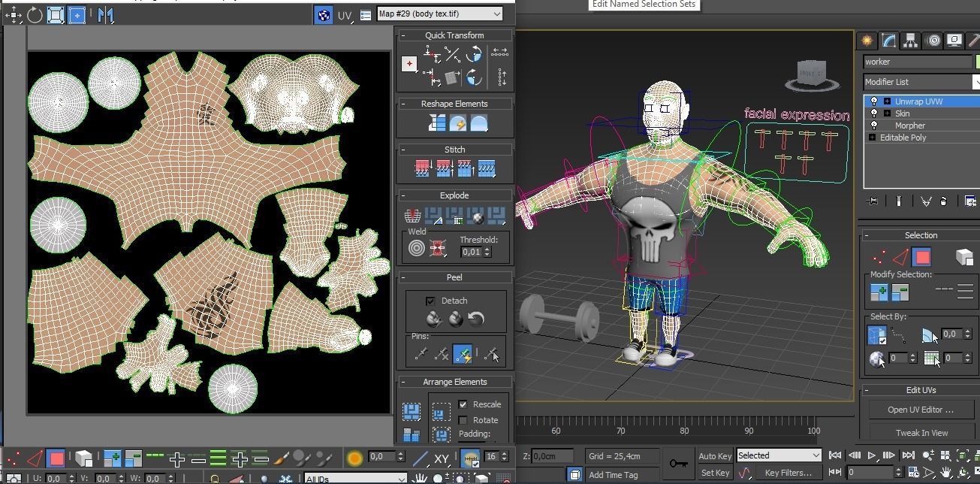Click the object name field 'worker'
This screenshot has width=980, height=484.
918,62
